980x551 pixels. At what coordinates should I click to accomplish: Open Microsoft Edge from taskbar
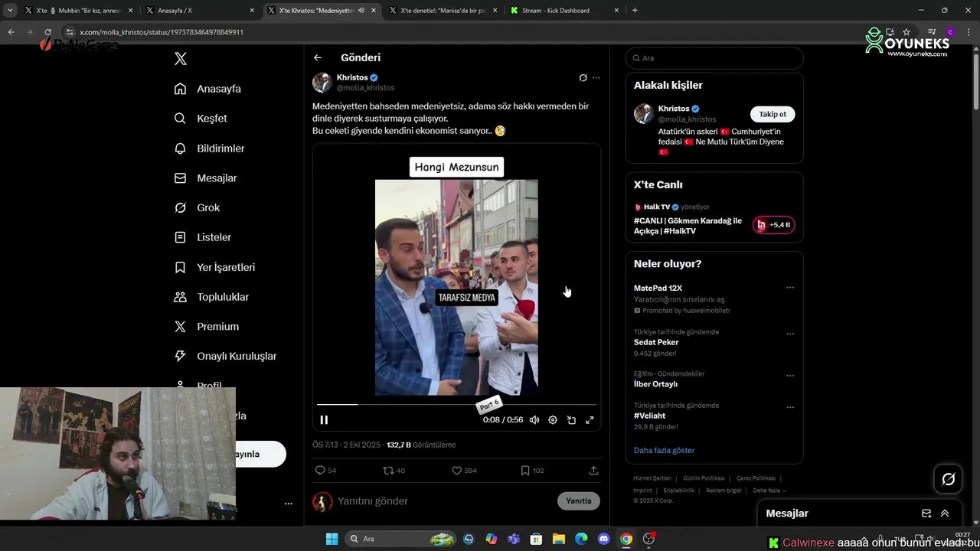[x=581, y=539]
